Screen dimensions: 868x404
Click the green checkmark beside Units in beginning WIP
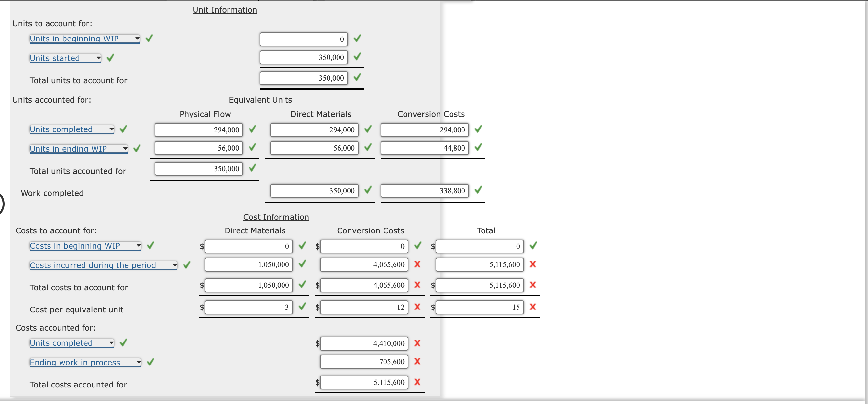click(149, 39)
